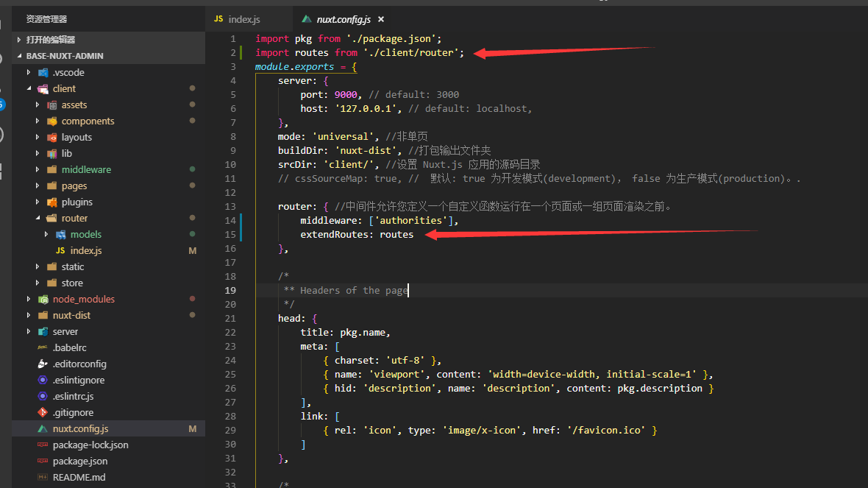Collapse the client folder
868x488 pixels.
[x=28, y=88]
